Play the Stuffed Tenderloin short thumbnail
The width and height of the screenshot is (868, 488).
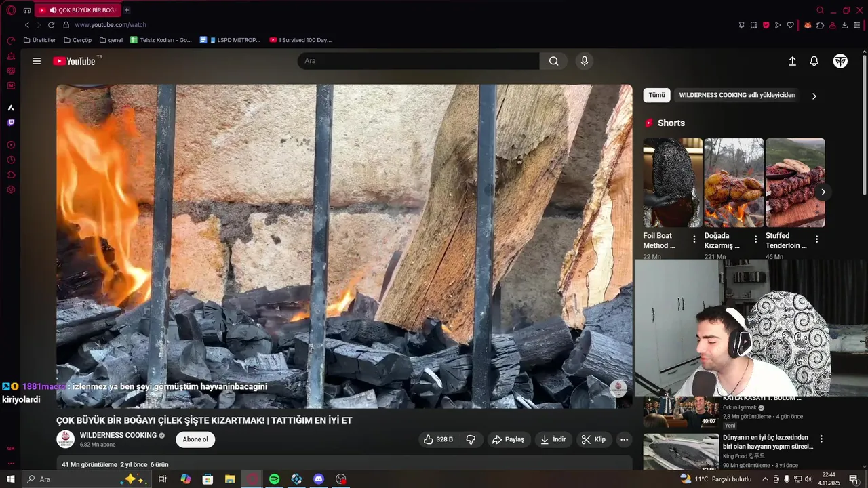pos(795,183)
